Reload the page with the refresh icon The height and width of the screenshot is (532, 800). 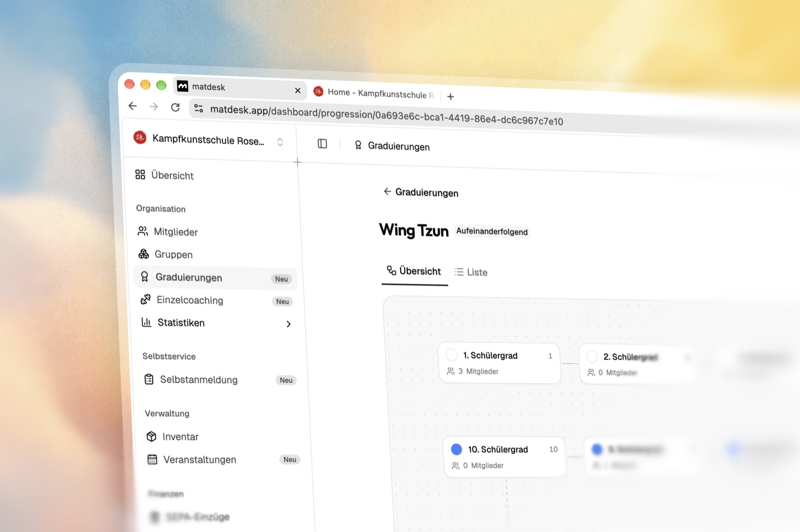(175, 107)
